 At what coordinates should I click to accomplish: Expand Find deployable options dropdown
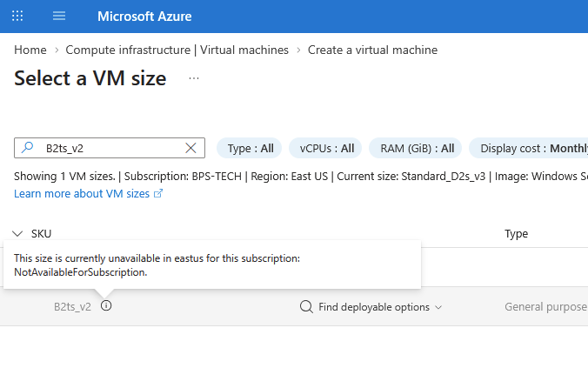tap(438, 307)
